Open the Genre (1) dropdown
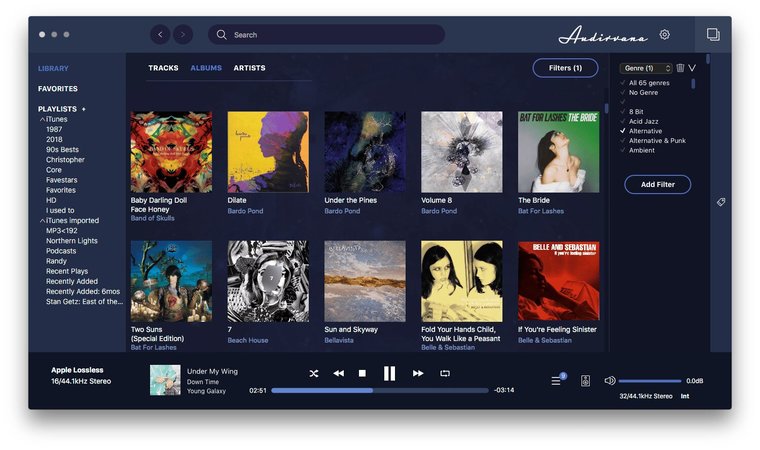760x450 pixels. [x=646, y=68]
